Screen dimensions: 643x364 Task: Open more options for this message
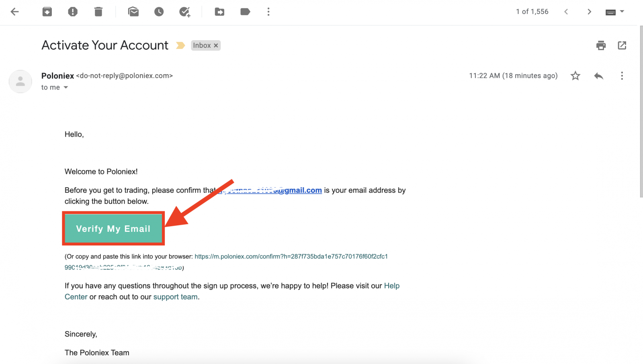[622, 76]
